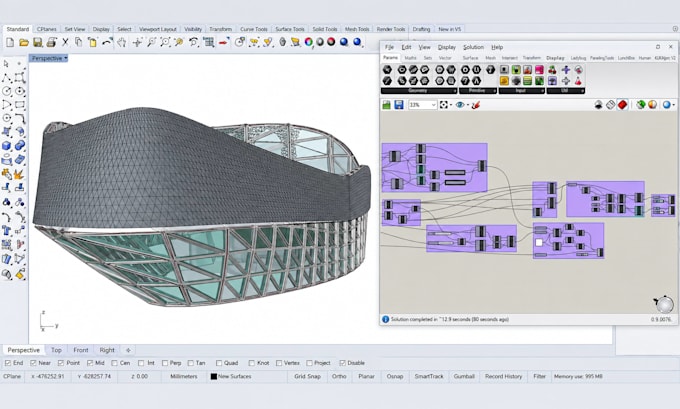Click the Filter button in status bar
Screen dimensions: 680x409
539,376
